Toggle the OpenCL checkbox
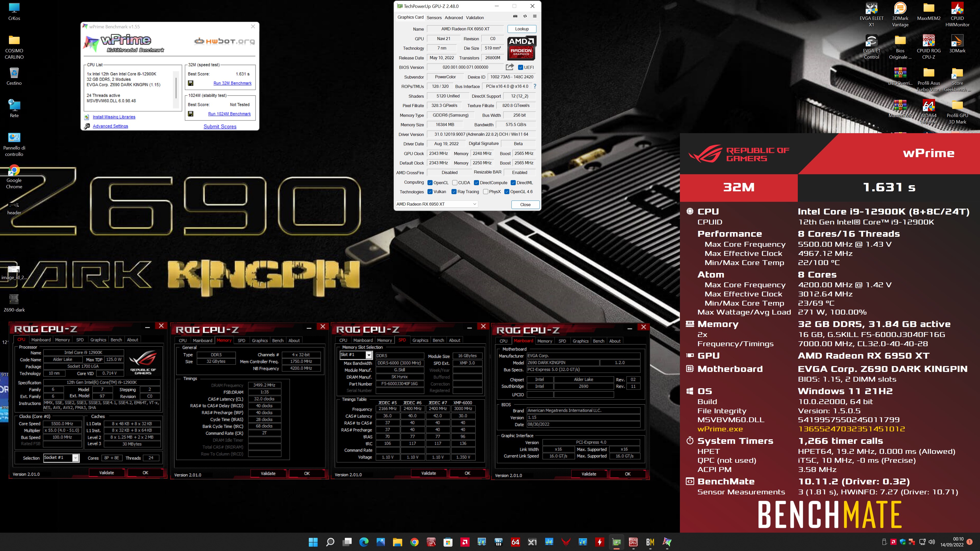The width and height of the screenshot is (980, 551). (430, 183)
